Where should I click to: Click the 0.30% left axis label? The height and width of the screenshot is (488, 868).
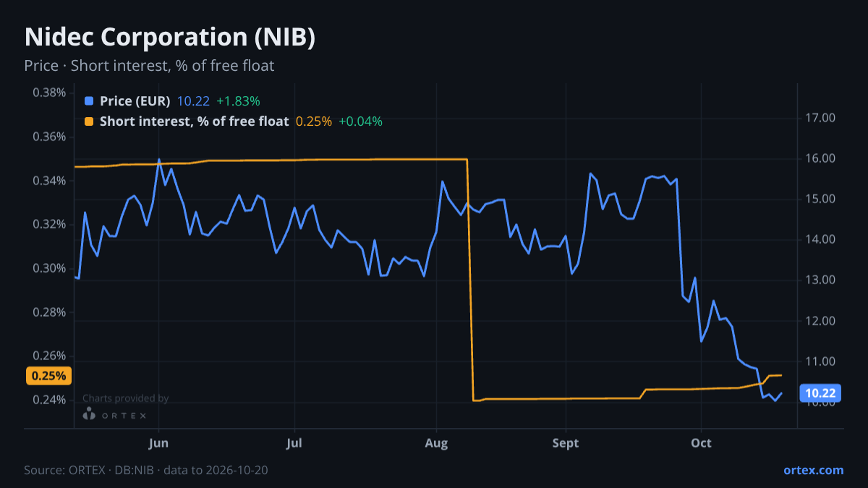(50, 268)
